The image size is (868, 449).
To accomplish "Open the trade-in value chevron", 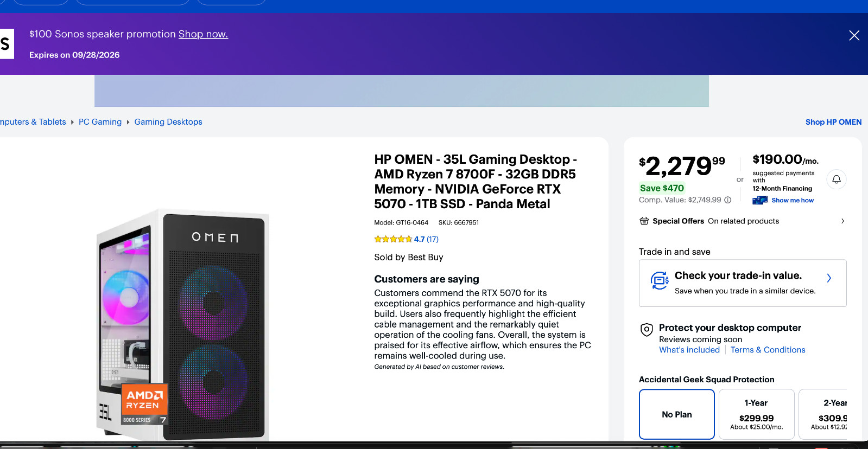I will point(829,278).
